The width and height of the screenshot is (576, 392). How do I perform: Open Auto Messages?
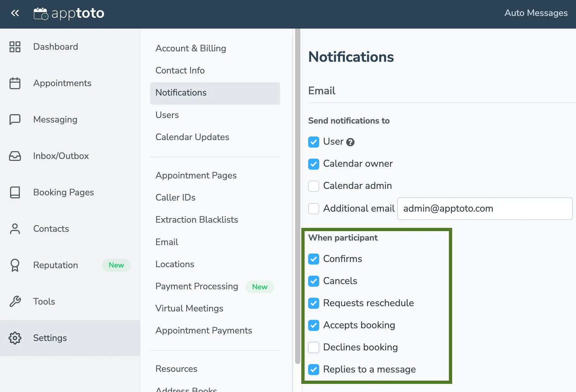(536, 13)
